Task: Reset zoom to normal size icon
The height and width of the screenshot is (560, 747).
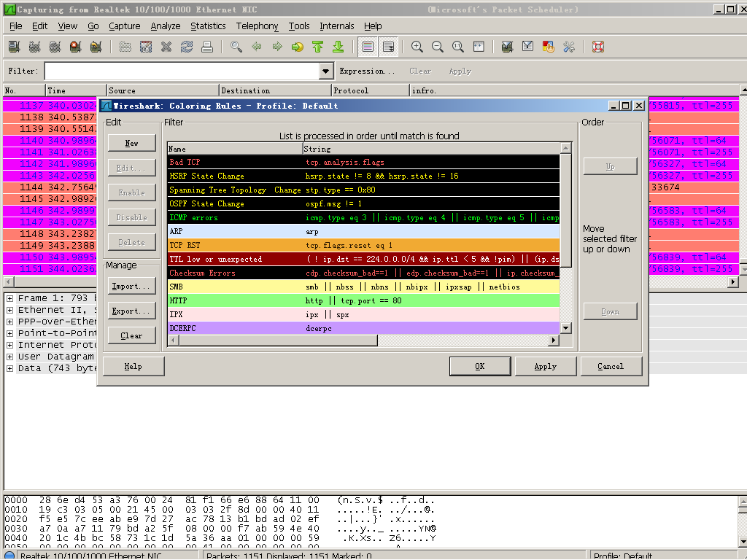Action: click(x=458, y=47)
